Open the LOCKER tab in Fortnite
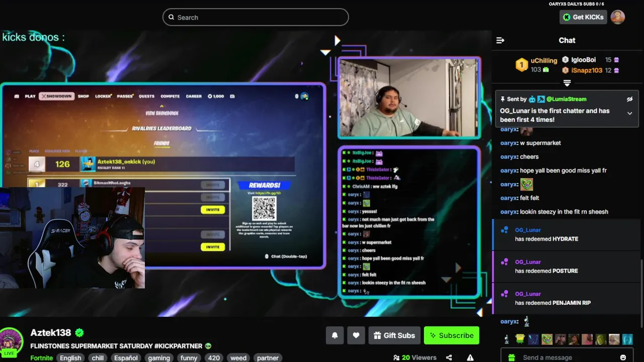This screenshot has height=362, width=644. point(103,96)
